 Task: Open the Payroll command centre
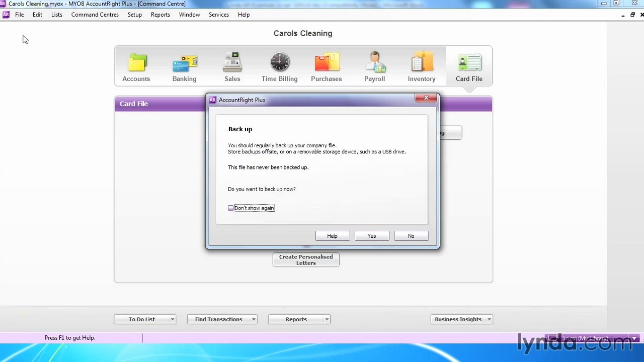pyautogui.click(x=374, y=66)
